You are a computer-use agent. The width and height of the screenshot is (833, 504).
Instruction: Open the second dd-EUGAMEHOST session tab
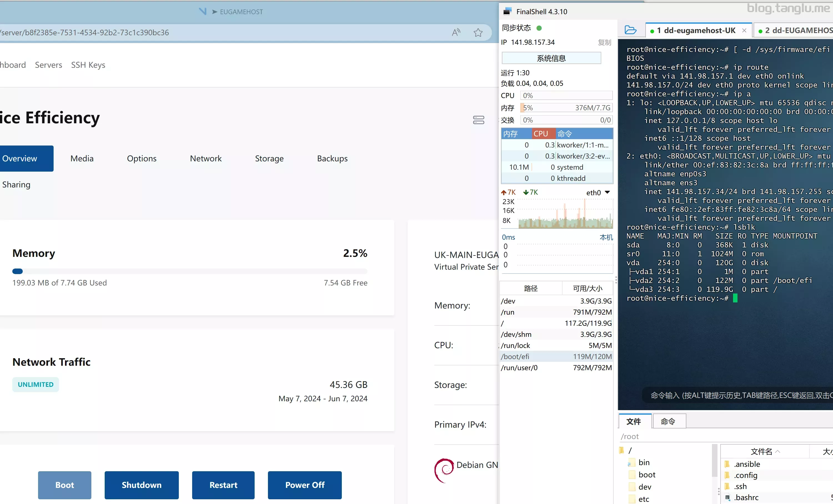[794, 31]
